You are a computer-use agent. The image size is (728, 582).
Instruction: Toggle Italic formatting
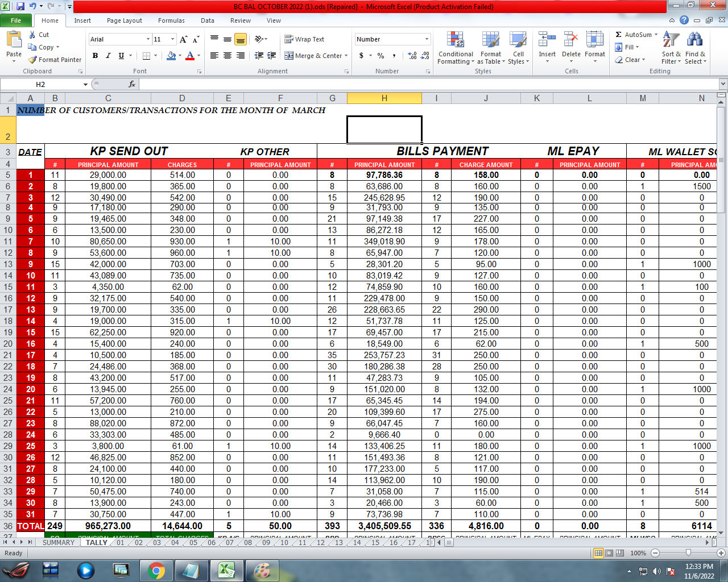tap(108, 56)
